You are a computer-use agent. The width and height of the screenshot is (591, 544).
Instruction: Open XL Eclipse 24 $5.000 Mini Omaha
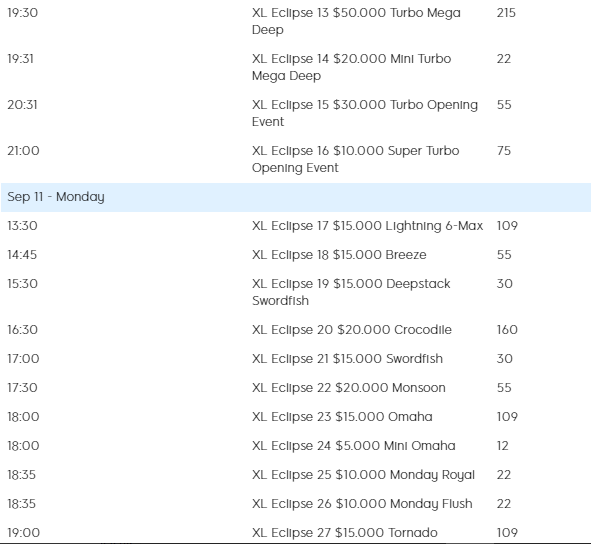point(354,446)
